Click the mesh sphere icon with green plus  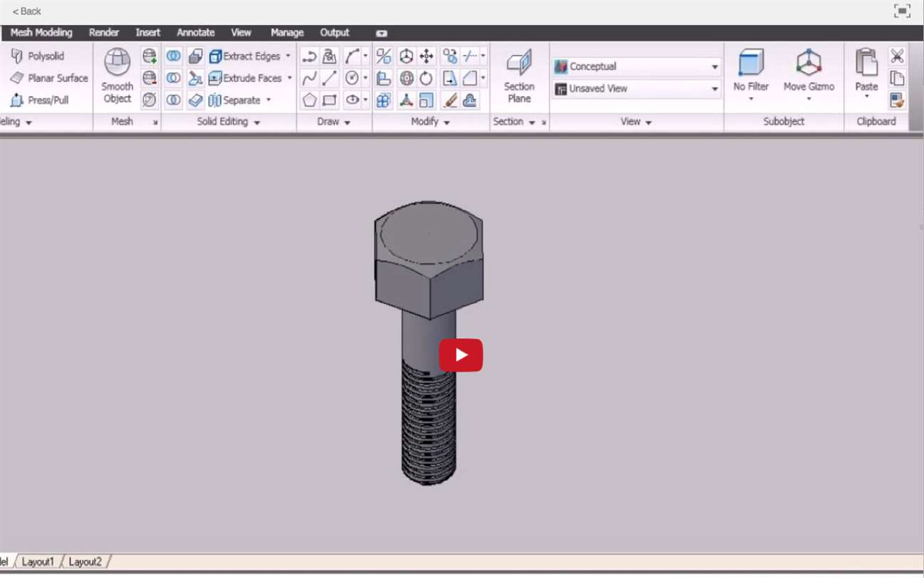coord(149,56)
